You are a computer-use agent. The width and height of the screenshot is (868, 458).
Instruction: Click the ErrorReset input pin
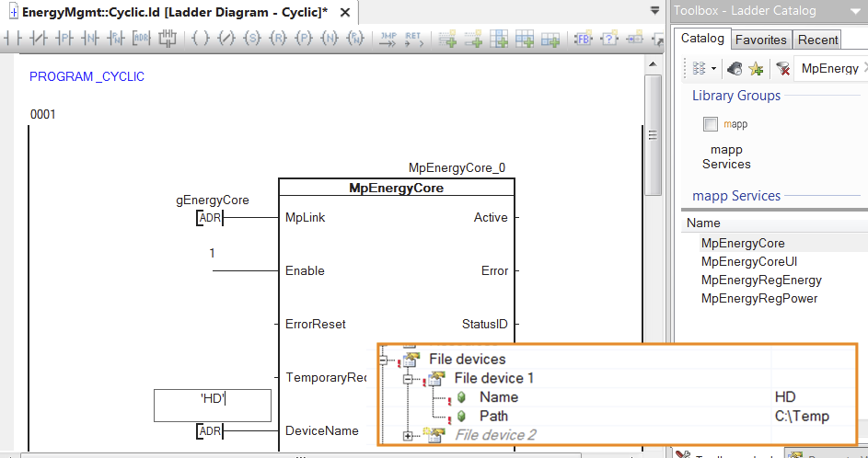(315, 324)
